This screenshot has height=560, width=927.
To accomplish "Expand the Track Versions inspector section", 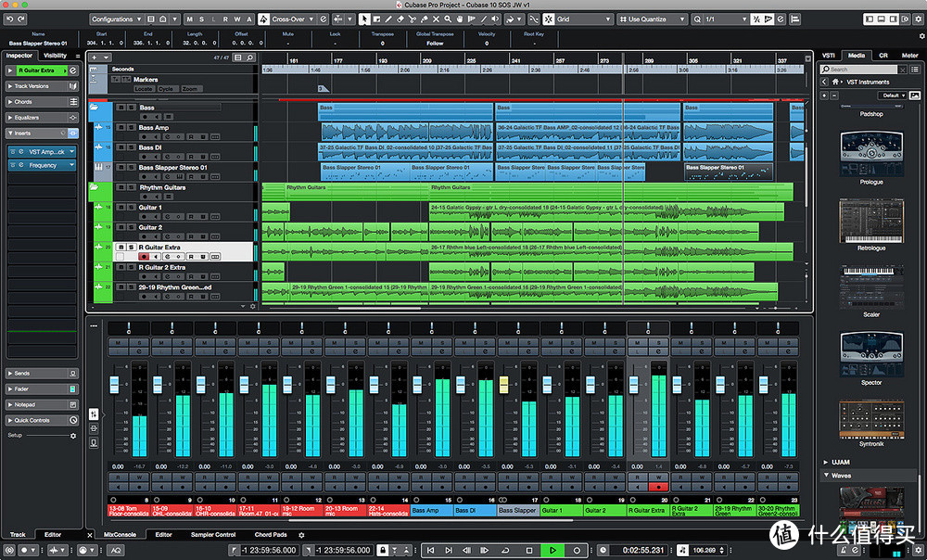I will click(42, 85).
